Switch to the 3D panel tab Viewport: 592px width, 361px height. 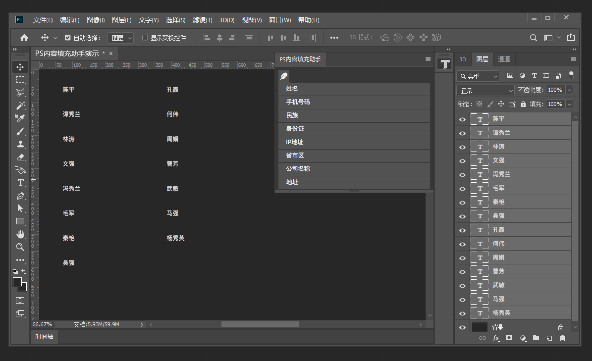[x=463, y=59]
